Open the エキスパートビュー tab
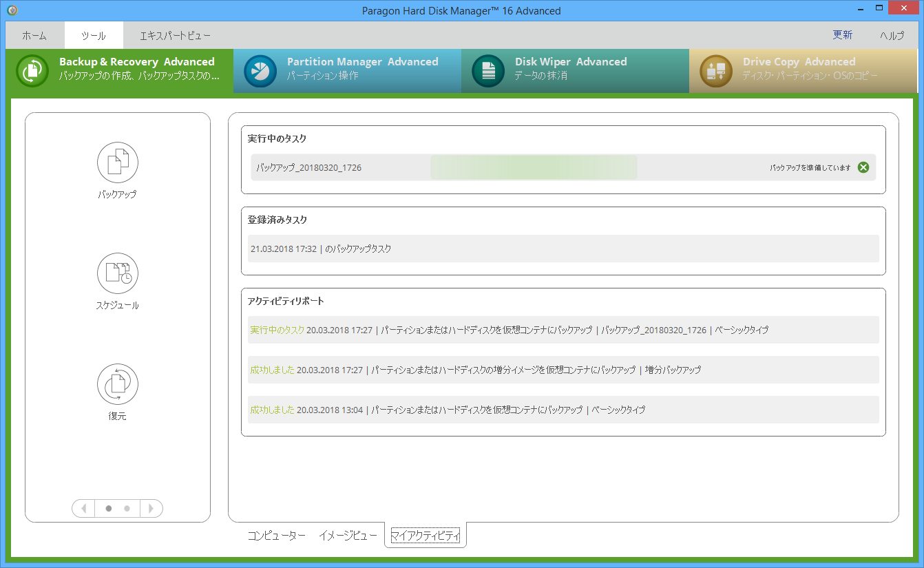The image size is (924, 568). pos(175,35)
